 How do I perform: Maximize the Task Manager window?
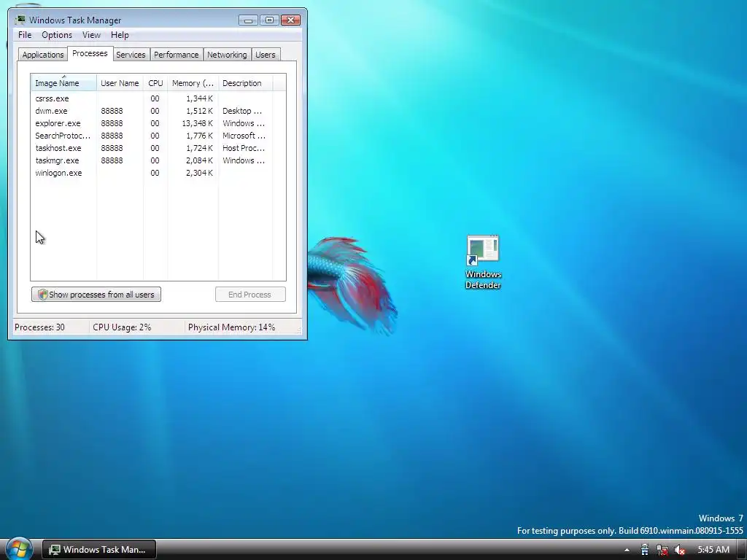(x=269, y=20)
